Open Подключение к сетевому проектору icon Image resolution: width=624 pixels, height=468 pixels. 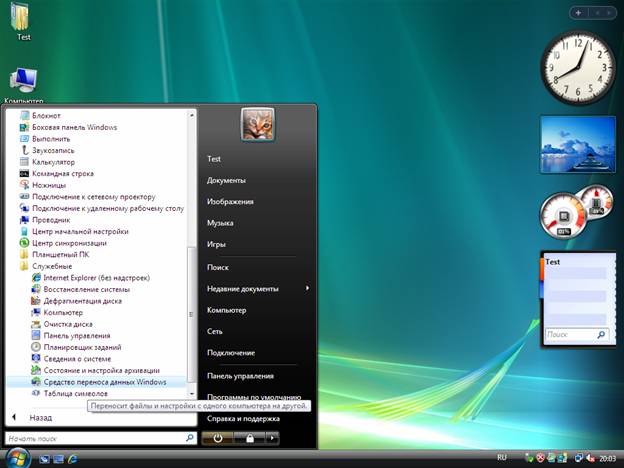click(25, 197)
